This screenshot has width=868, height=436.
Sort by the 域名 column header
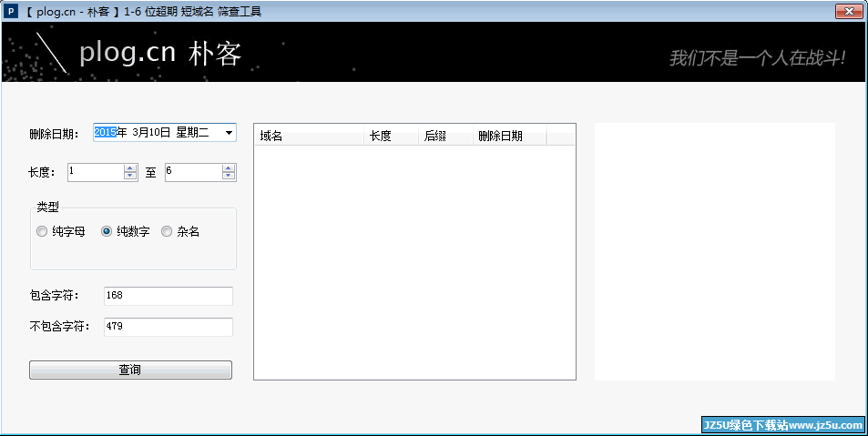pos(309,136)
